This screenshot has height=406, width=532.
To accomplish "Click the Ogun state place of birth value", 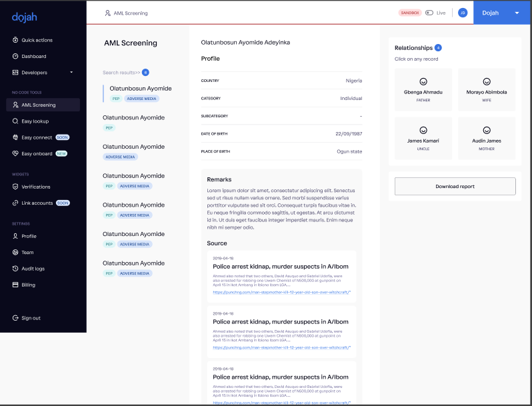I will (x=349, y=151).
